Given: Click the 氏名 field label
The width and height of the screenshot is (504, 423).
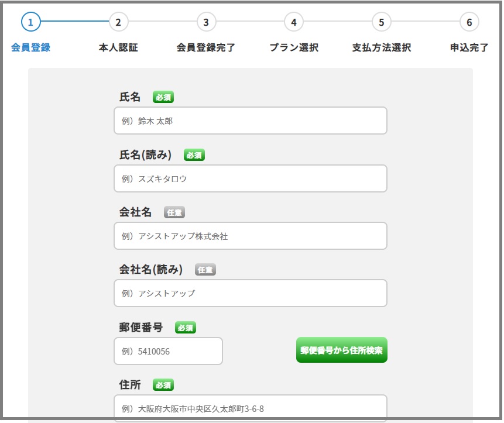Looking at the screenshot, I should (130, 97).
